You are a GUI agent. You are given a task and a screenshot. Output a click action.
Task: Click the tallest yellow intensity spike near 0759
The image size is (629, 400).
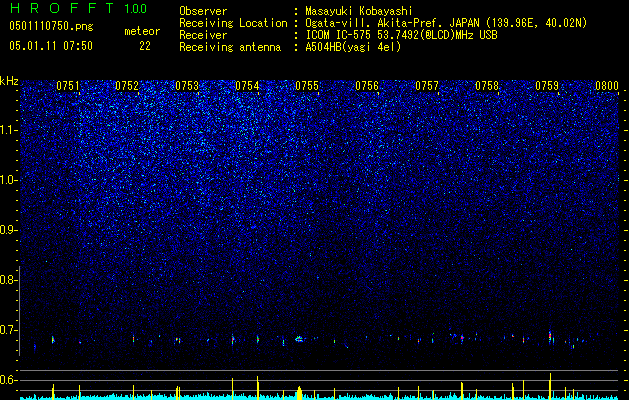pyautogui.click(x=550, y=386)
